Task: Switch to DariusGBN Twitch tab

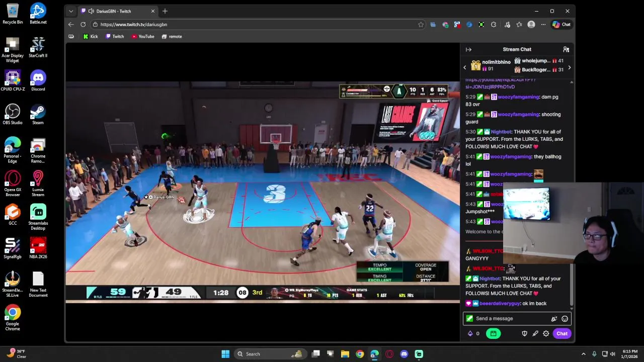Action: point(118,11)
